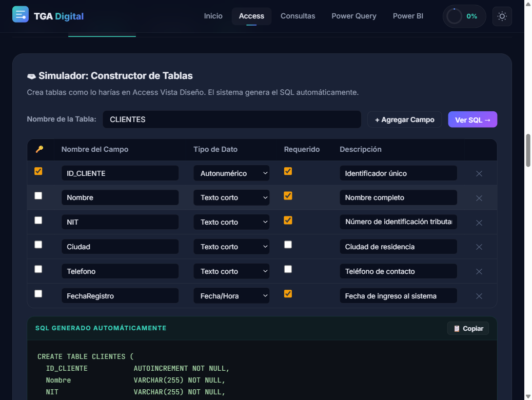This screenshot has width=532, height=400.
Task: Remove the NIT field using its X icon
Action: 479,223
